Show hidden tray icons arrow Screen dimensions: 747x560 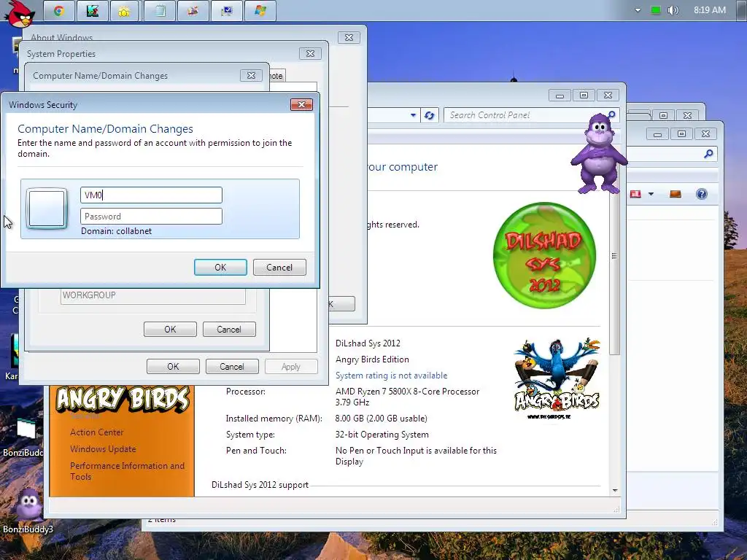click(638, 10)
